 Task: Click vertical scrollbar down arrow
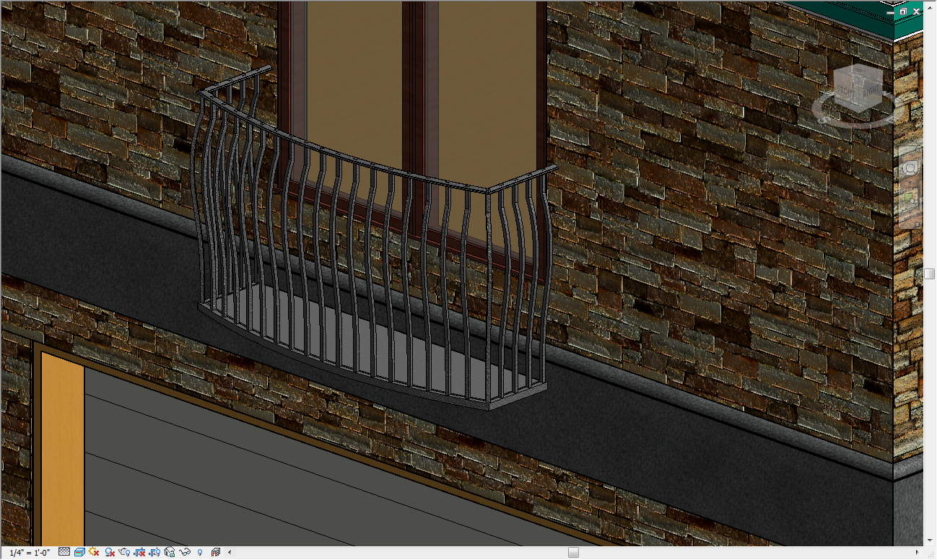pos(930,540)
